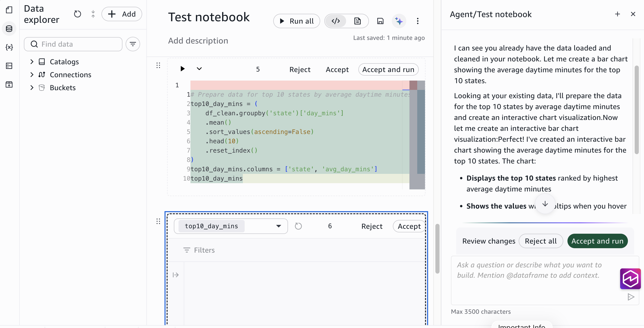This screenshot has width=644, height=328.
Task: Select the Buckets item
Action: point(63,88)
